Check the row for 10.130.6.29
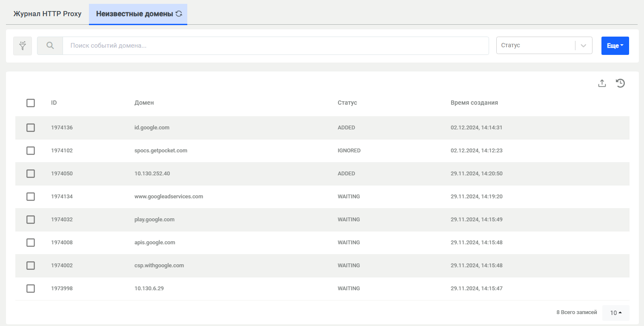Screen dimensions: 644x326 (x=31, y=289)
